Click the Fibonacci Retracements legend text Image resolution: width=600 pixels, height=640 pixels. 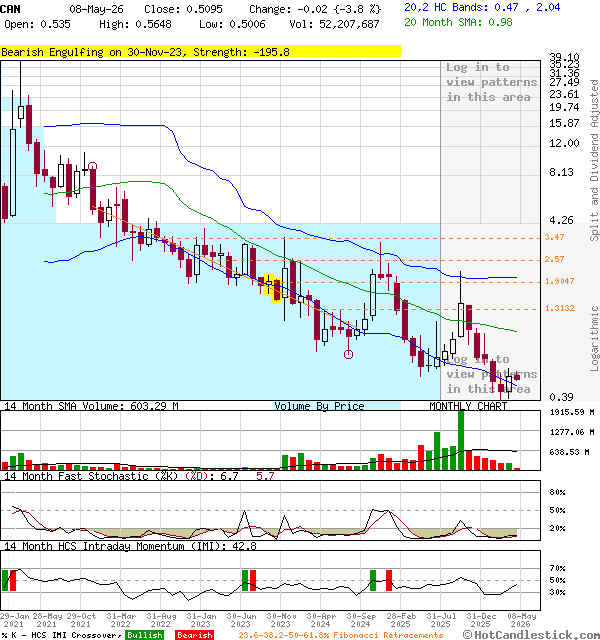pos(341,635)
